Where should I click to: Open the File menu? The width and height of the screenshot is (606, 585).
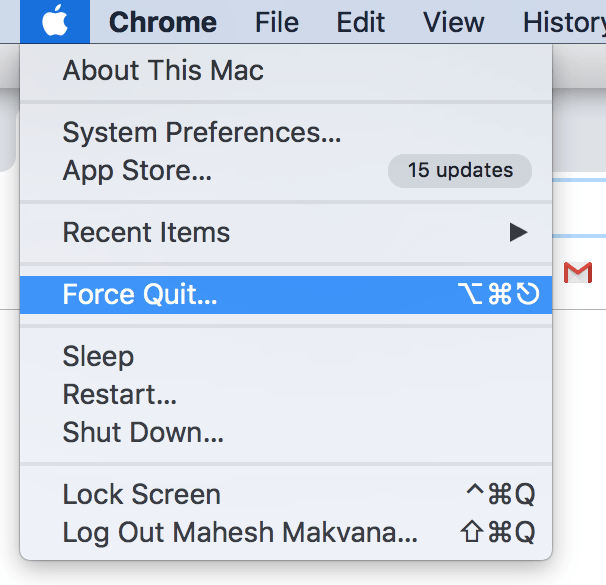pyautogui.click(x=277, y=22)
